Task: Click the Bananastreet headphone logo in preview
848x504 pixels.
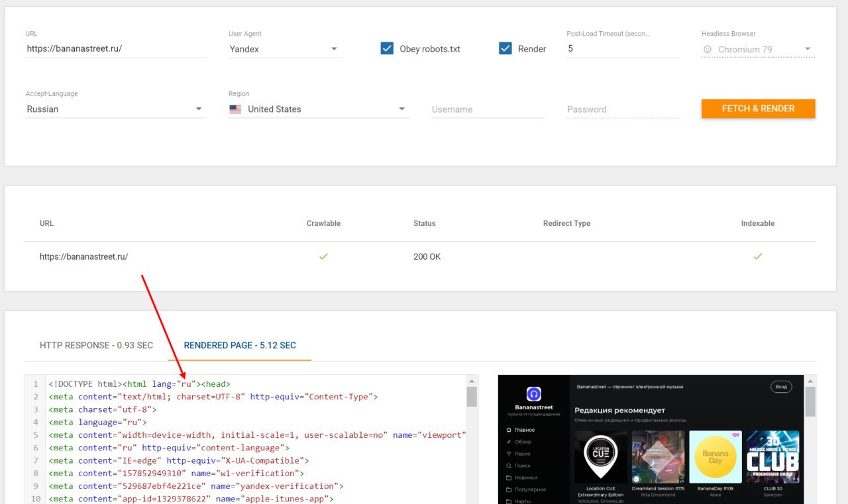Action: point(534,393)
